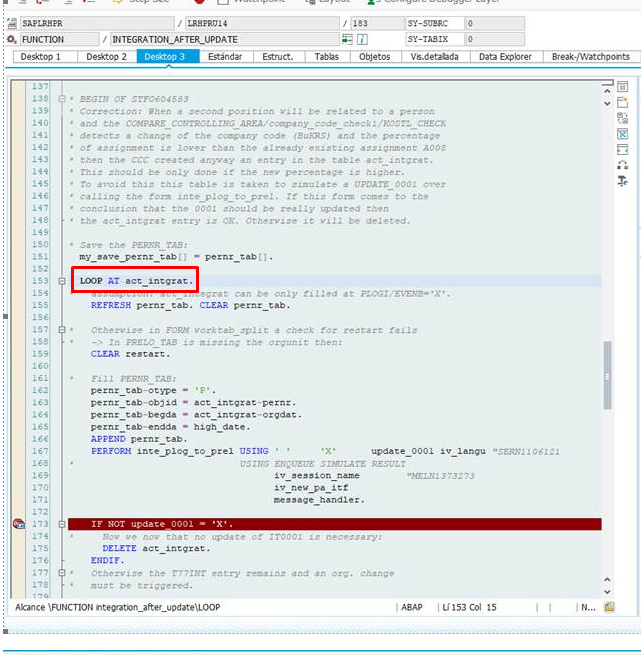The image size is (641, 658).
Task: Click the tool settings icon below headset
Action: click(623, 181)
